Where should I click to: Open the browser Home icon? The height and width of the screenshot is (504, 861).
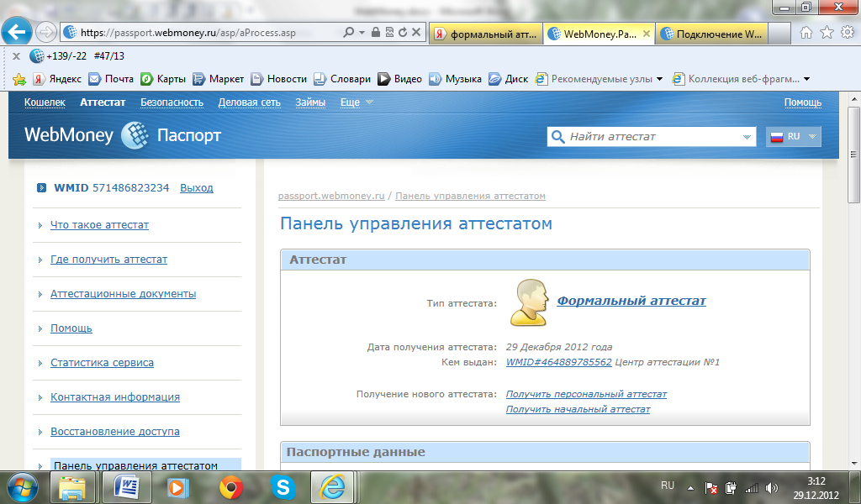pyautogui.click(x=806, y=33)
